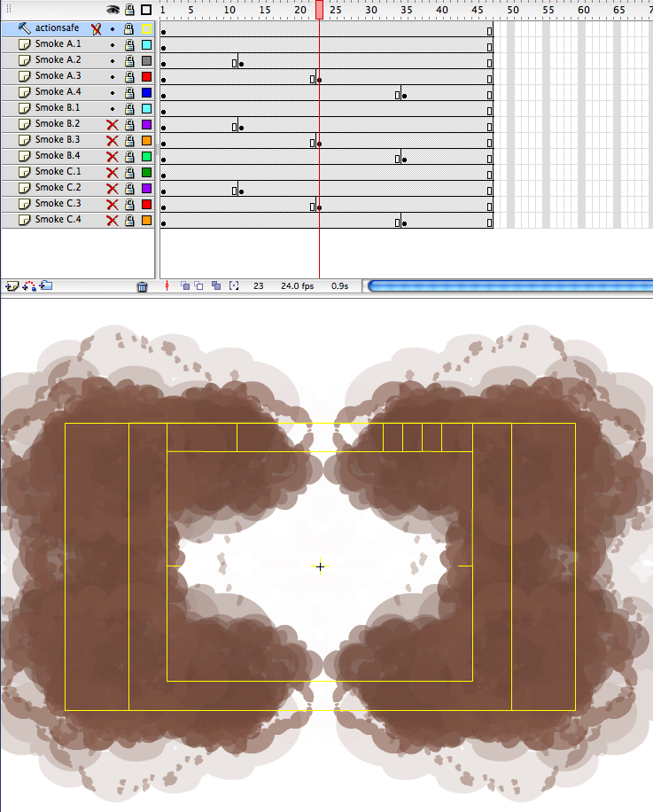
Task: Click the current frame number 23
Action: [x=259, y=285]
